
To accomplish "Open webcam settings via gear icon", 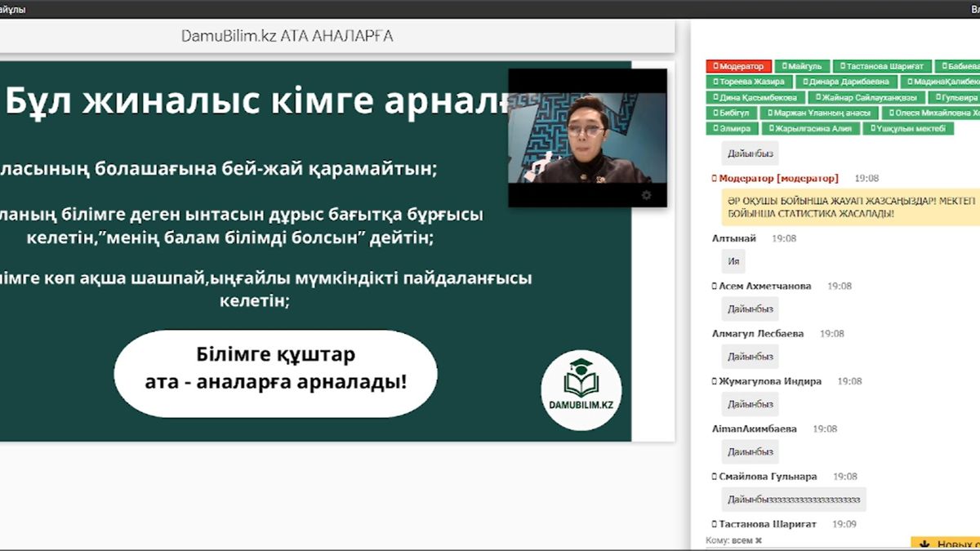I will coord(645,195).
